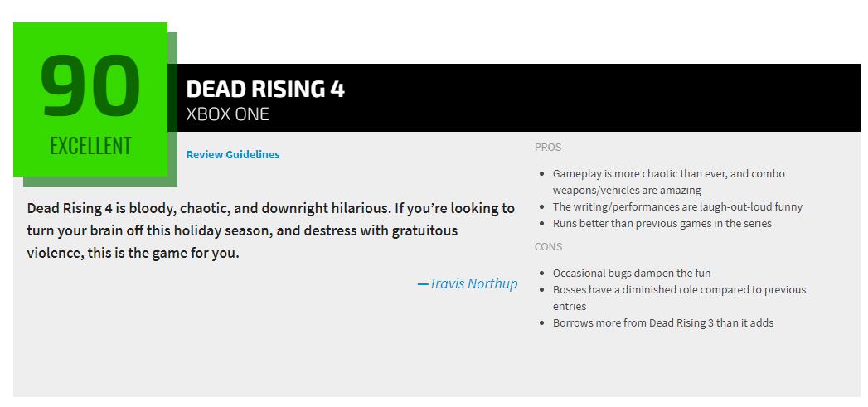Screen dimensions: 868x407
Task: Click the bullet before 'Borrows more from Dead Rising 3'
Action: point(542,323)
